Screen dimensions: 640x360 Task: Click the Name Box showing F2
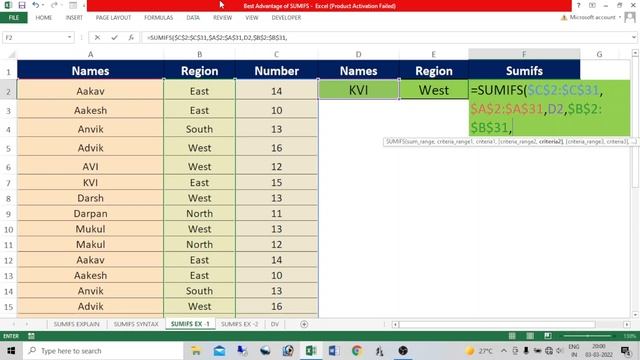pos(34,38)
